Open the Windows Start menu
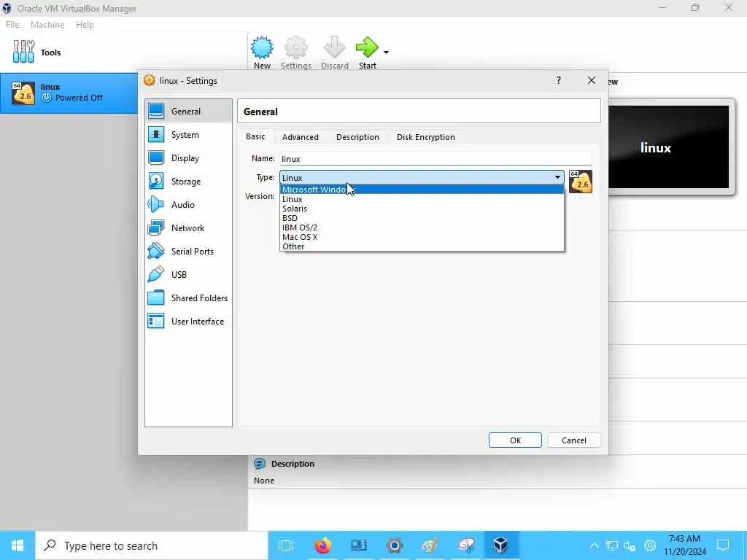 [x=18, y=545]
